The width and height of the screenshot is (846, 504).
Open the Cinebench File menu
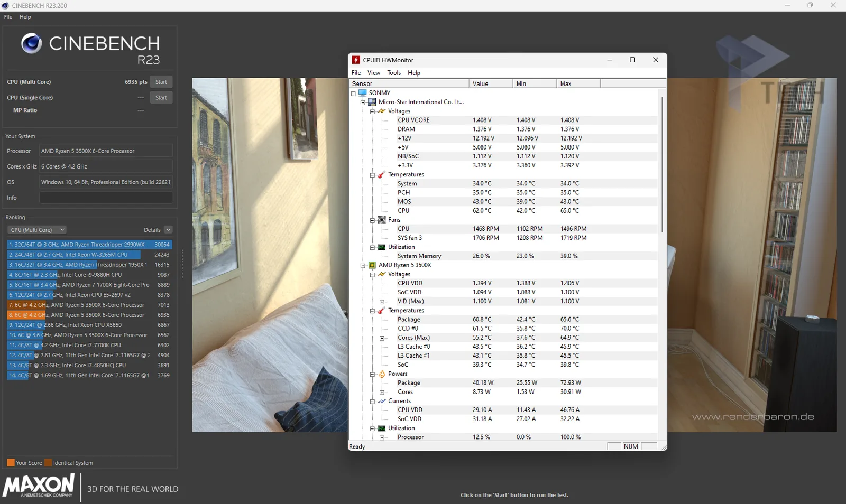[8, 17]
